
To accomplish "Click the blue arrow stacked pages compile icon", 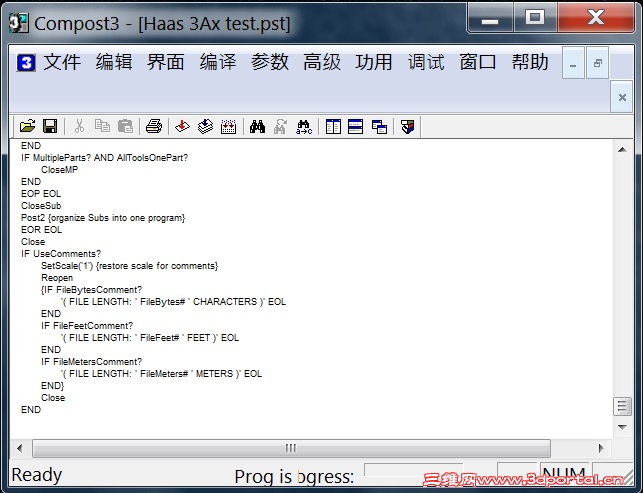I will (205, 126).
